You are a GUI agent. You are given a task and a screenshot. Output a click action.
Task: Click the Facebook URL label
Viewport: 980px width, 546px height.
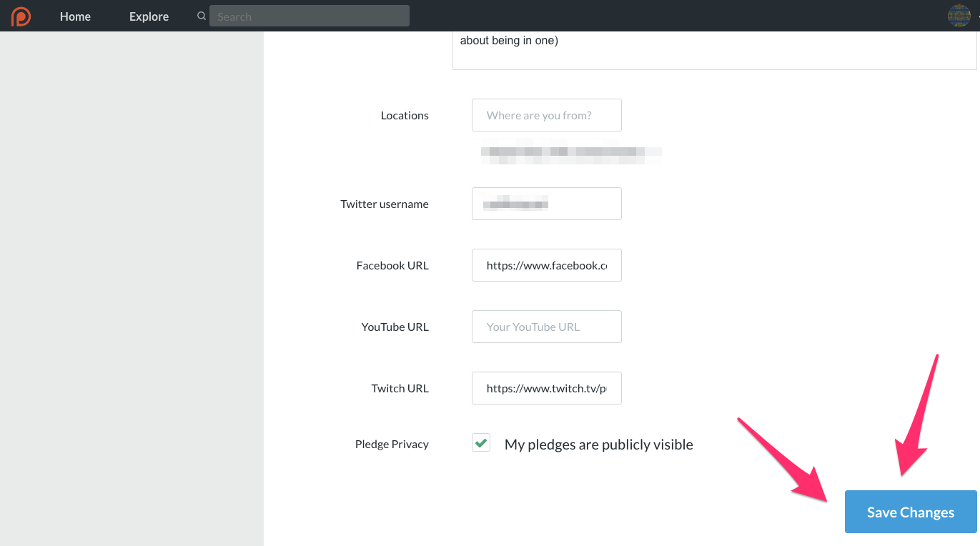tap(392, 265)
